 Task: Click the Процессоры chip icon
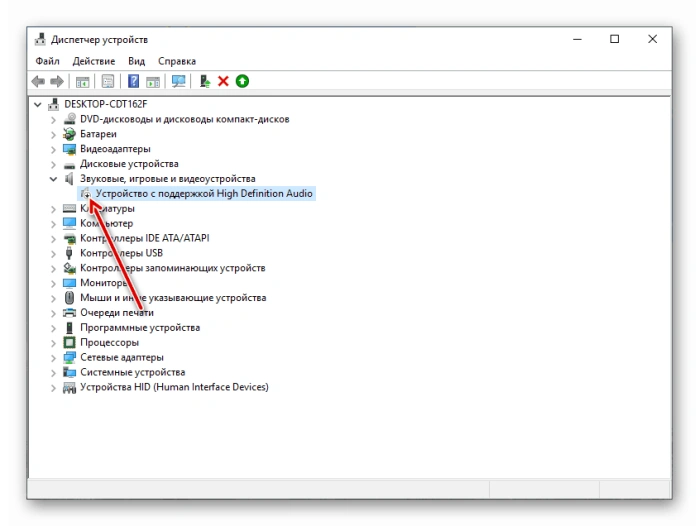70,342
